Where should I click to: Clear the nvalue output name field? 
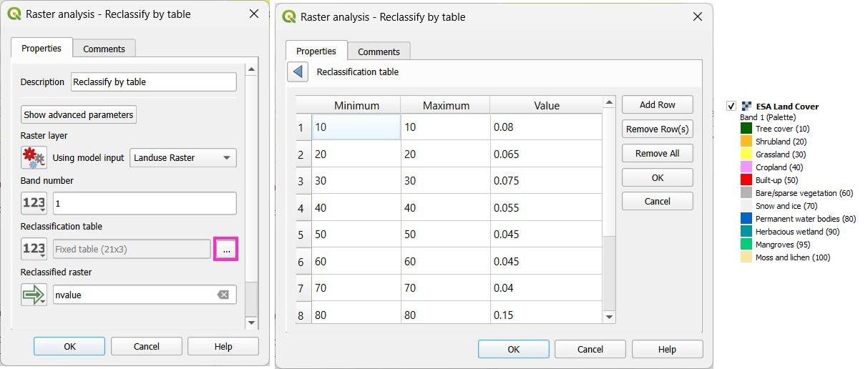[223, 295]
